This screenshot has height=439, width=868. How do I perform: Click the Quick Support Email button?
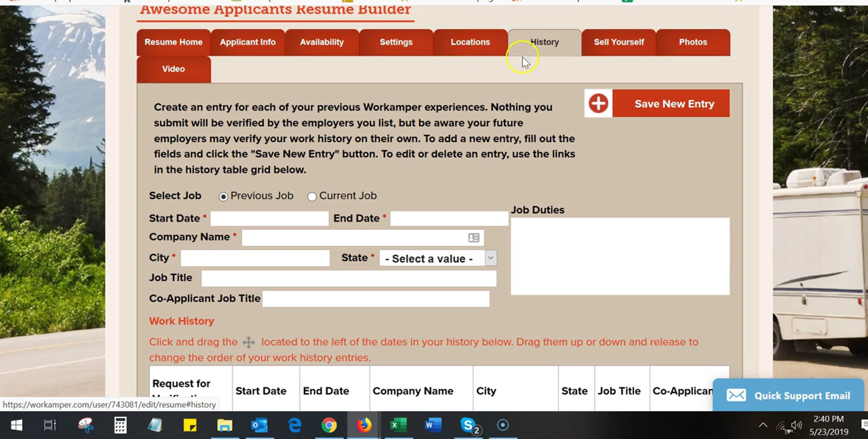point(802,396)
